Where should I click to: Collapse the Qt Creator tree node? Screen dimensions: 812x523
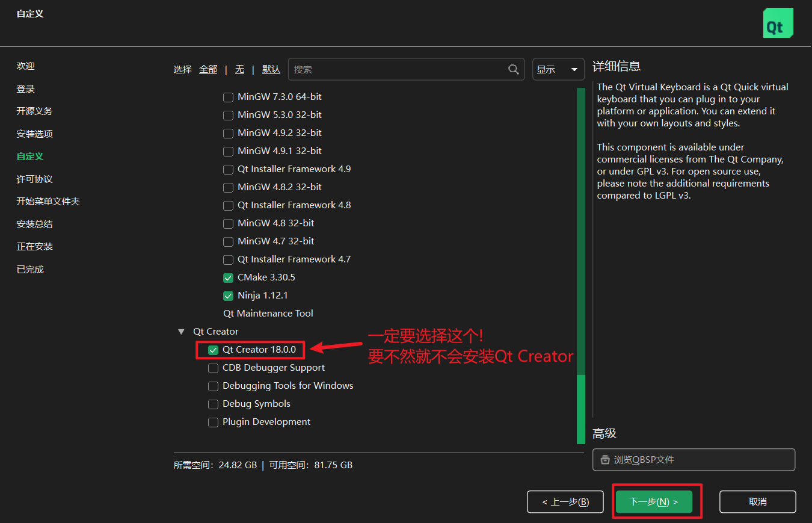(181, 332)
